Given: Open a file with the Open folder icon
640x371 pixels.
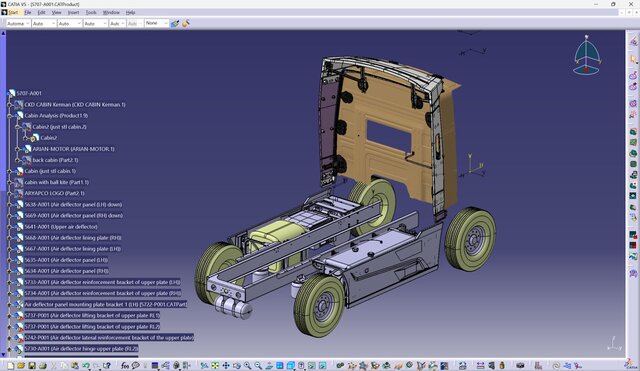Looking at the screenshot, I should pos(21,366).
